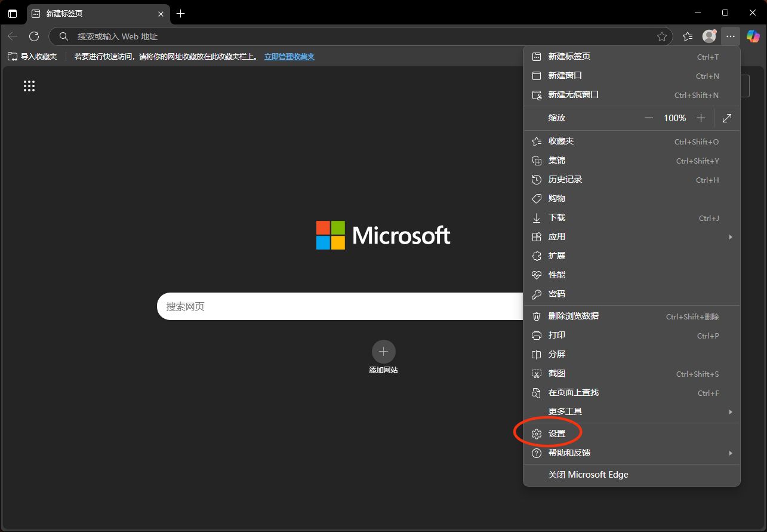Select 分屏 from the menu
Viewport: 767px width, 532px height.
[x=632, y=355]
